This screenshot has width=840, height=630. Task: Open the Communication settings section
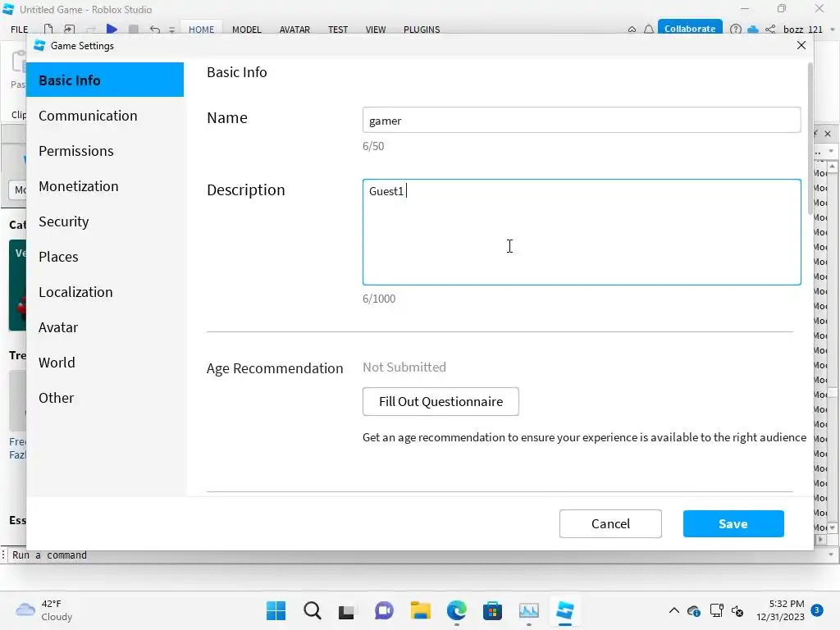coord(105,116)
